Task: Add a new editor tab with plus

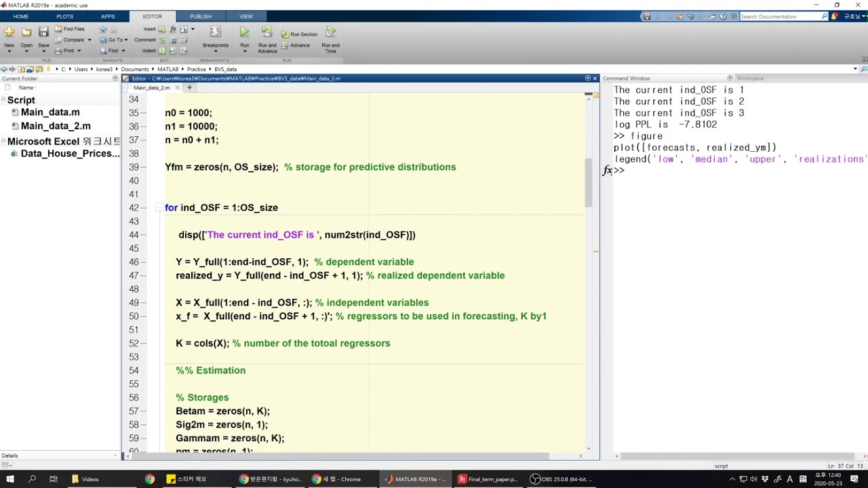Action: [x=189, y=87]
